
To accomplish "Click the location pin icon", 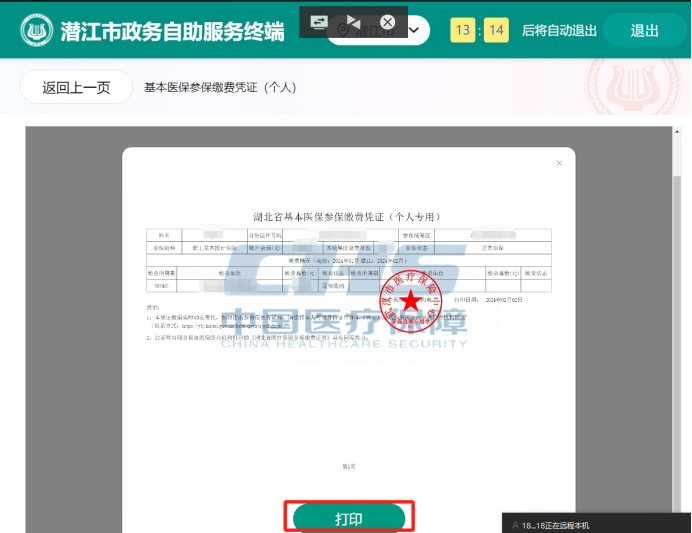I will point(344,32).
